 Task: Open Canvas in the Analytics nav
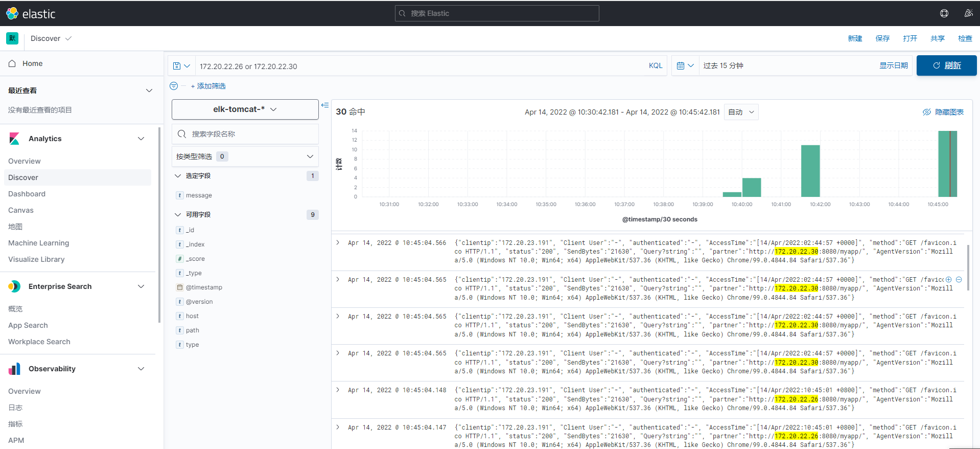coord(21,210)
